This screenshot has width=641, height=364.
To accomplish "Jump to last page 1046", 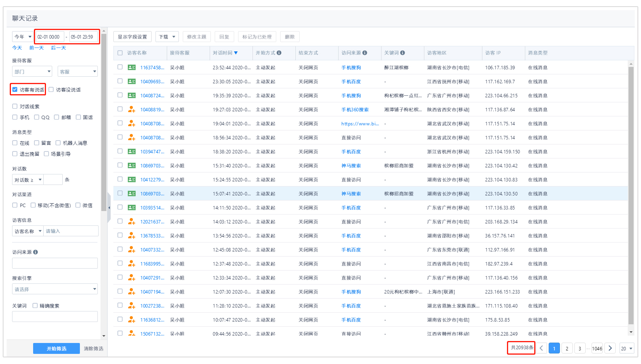I will [x=597, y=348].
